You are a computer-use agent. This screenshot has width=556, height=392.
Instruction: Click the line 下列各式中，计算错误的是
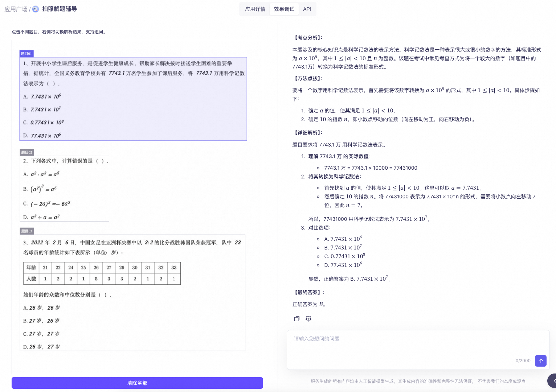pyautogui.click(x=66, y=161)
